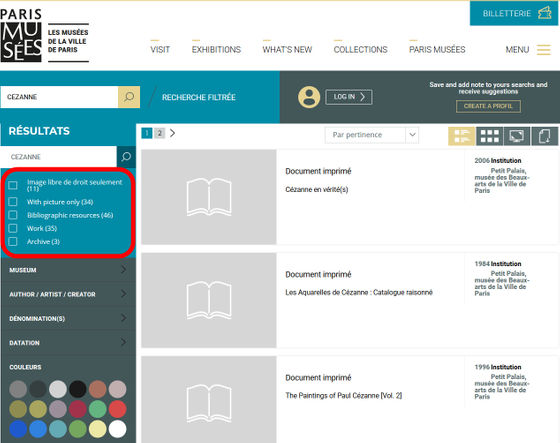Expand the DATATION filter

pyautogui.click(x=68, y=343)
